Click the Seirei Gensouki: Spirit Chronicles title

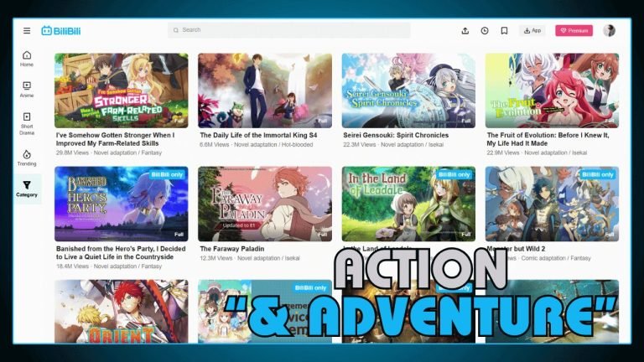point(396,135)
